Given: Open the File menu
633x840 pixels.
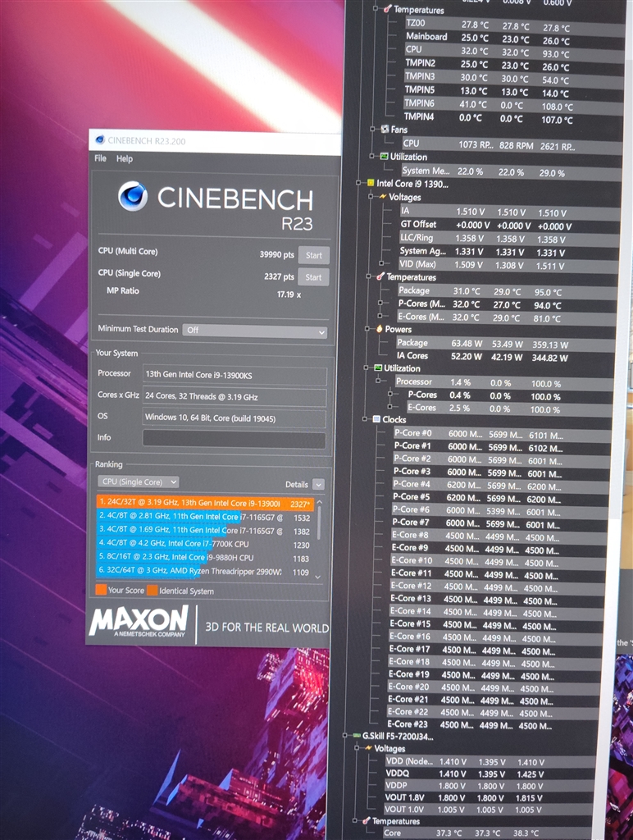Looking at the screenshot, I should [100, 158].
